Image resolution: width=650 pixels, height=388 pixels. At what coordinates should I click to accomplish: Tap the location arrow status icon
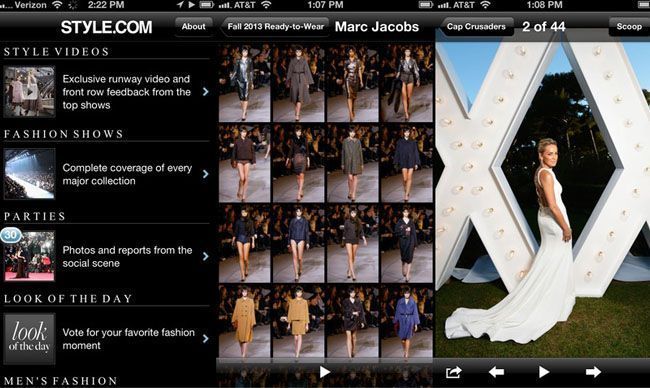(180, 5)
